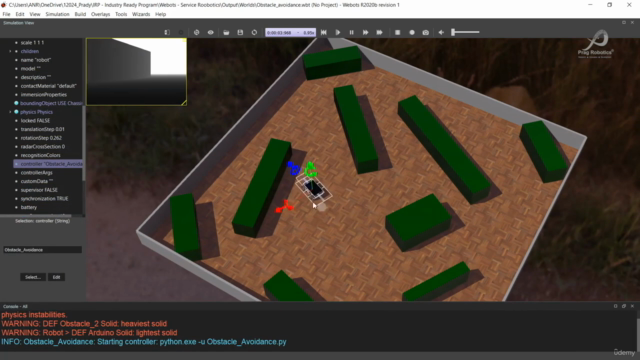Save the world using the disk icon

click(240, 32)
